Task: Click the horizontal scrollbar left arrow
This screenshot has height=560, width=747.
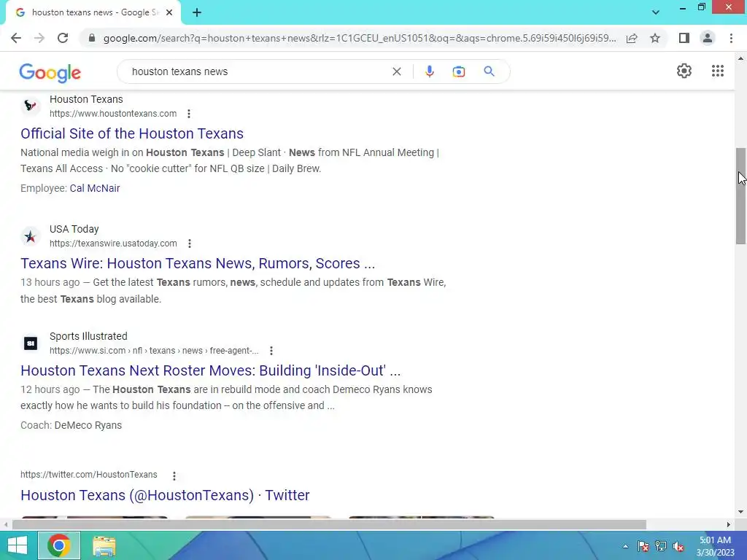Action: (5, 525)
